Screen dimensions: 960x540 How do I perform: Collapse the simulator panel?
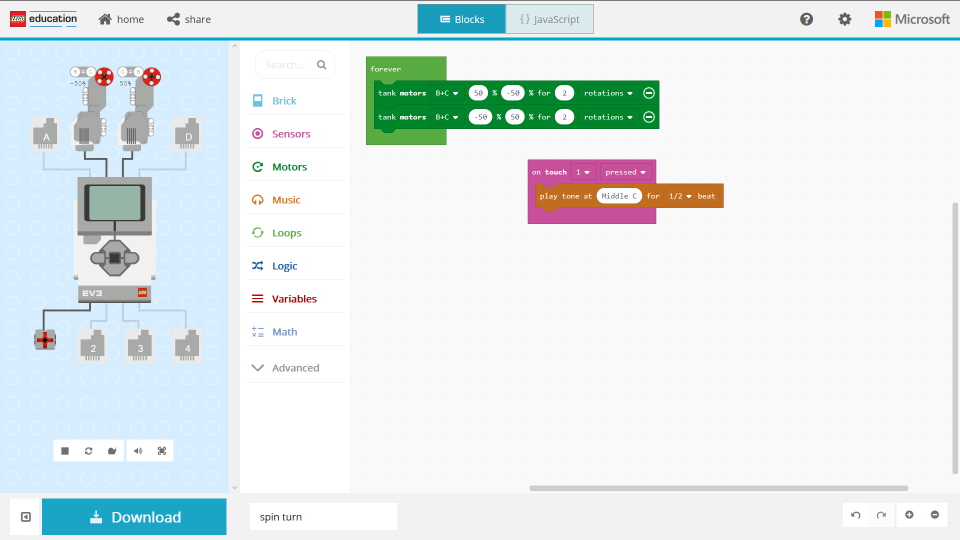pyautogui.click(x=26, y=517)
